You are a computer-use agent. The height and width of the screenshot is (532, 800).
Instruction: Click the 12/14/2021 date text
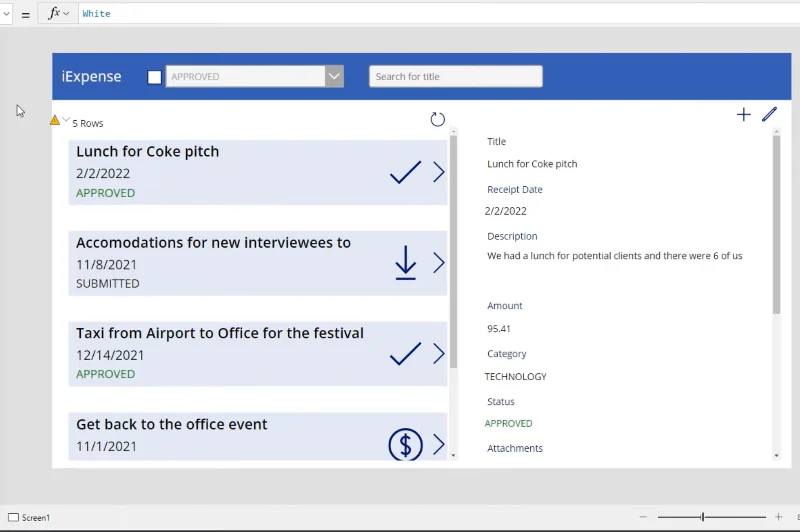(x=110, y=355)
